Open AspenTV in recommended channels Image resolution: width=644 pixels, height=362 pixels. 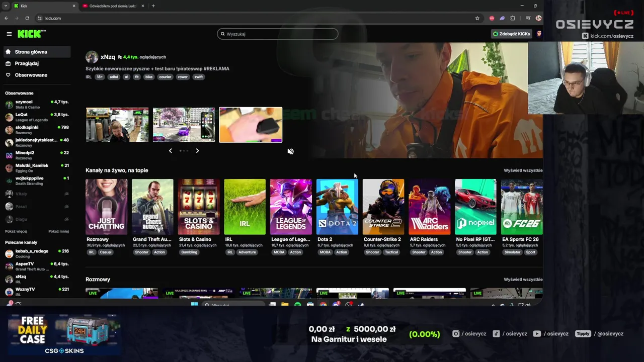tap(37, 266)
